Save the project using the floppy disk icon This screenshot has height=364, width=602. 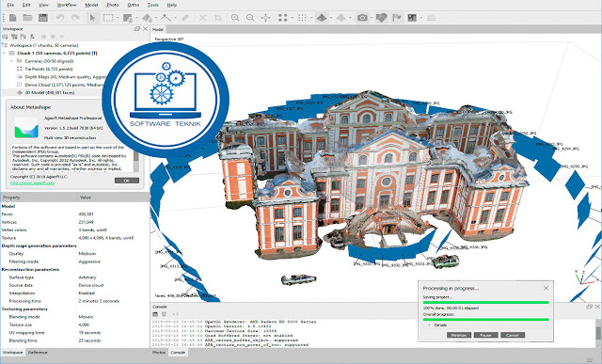43,18
